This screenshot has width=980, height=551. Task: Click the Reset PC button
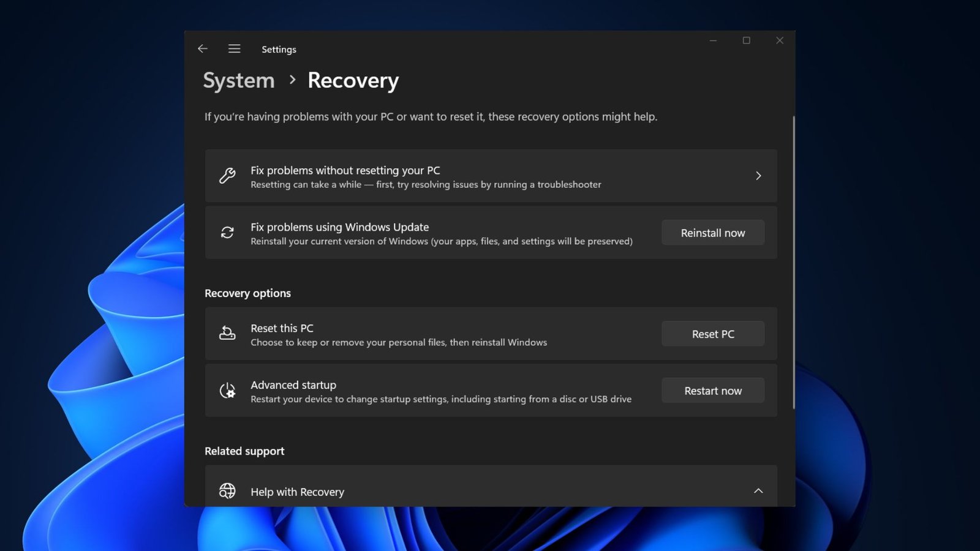coord(712,334)
